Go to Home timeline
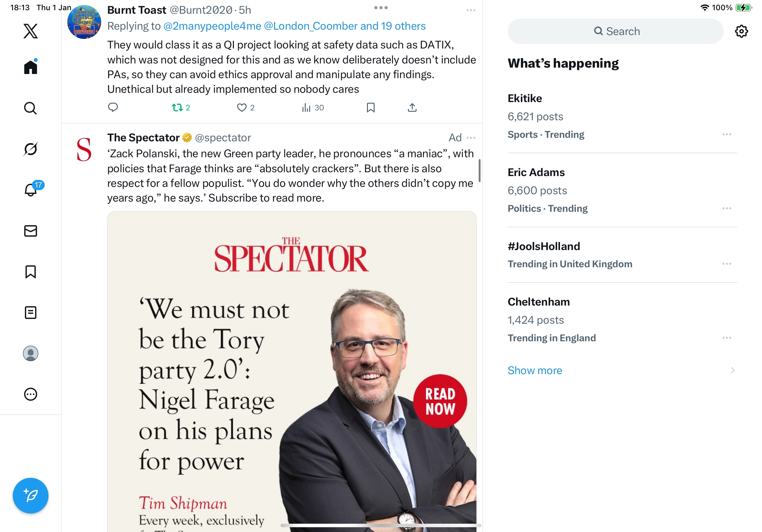 tap(31, 67)
